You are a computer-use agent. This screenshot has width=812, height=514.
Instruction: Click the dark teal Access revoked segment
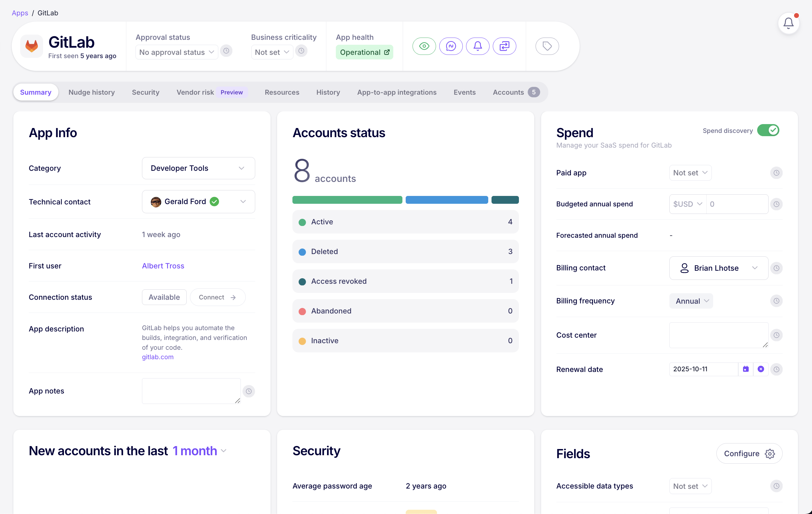pyautogui.click(x=505, y=200)
